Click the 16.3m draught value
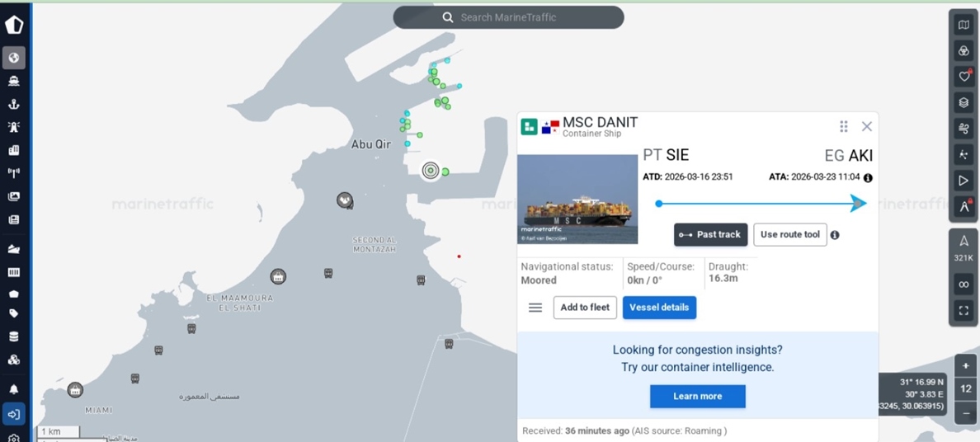The height and width of the screenshot is (442, 980). pos(723,278)
